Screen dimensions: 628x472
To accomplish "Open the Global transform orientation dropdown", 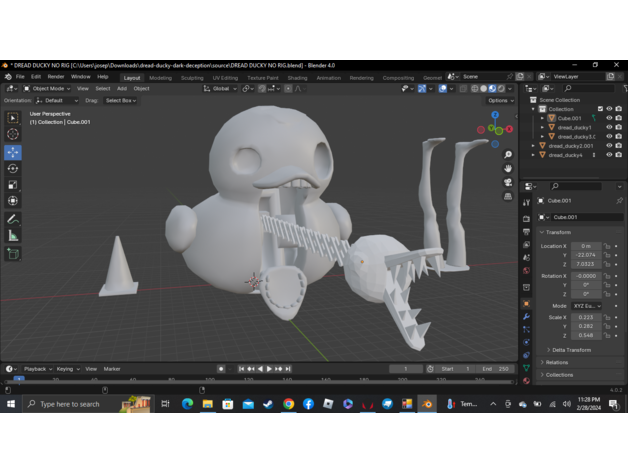I will tap(220, 88).
